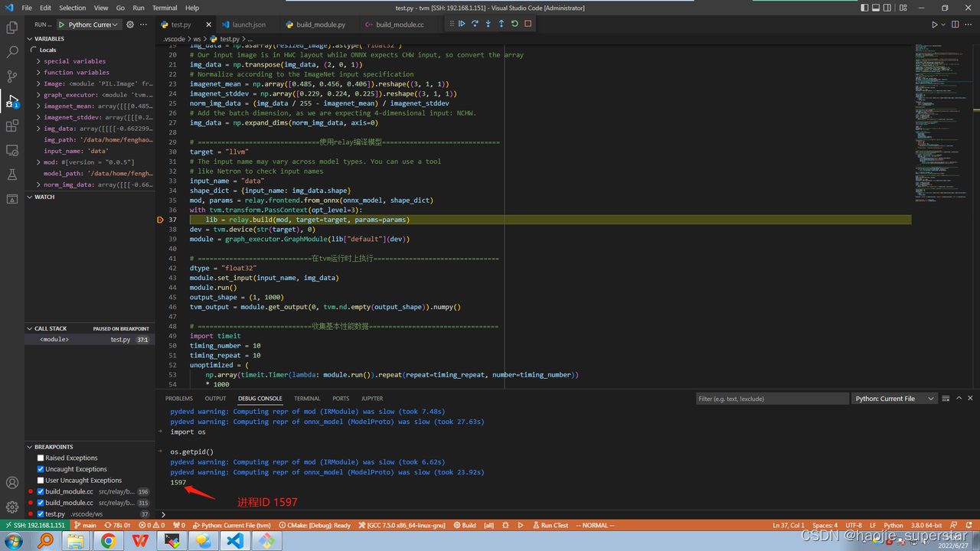Click the notifications bell in status bar
The height and width of the screenshot is (551, 980).
(969, 526)
